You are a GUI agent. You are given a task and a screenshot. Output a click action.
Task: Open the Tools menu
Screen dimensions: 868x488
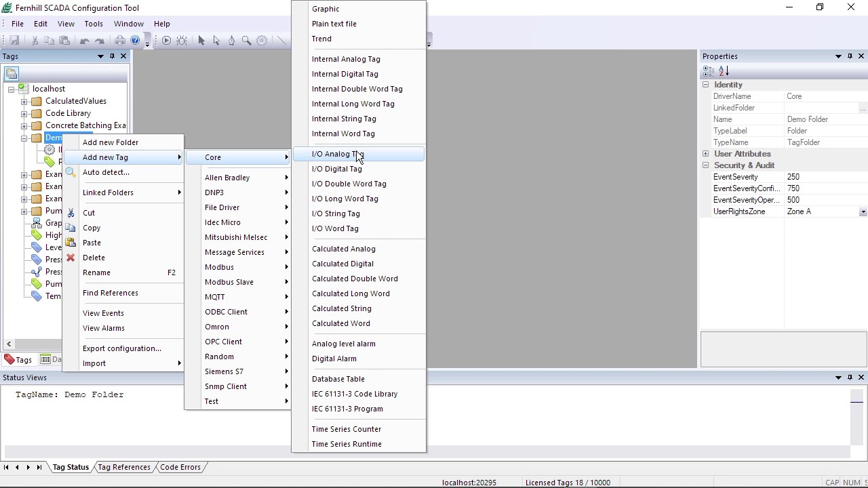[x=94, y=24]
